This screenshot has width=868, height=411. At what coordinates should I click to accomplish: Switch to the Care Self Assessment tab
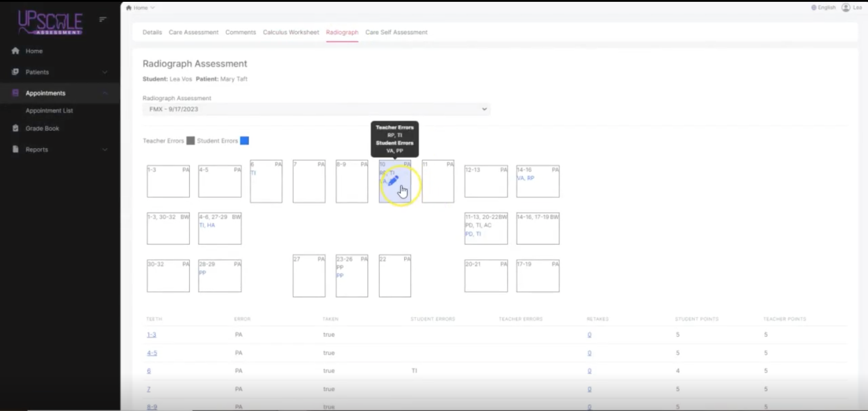click(x=396, y=32)
